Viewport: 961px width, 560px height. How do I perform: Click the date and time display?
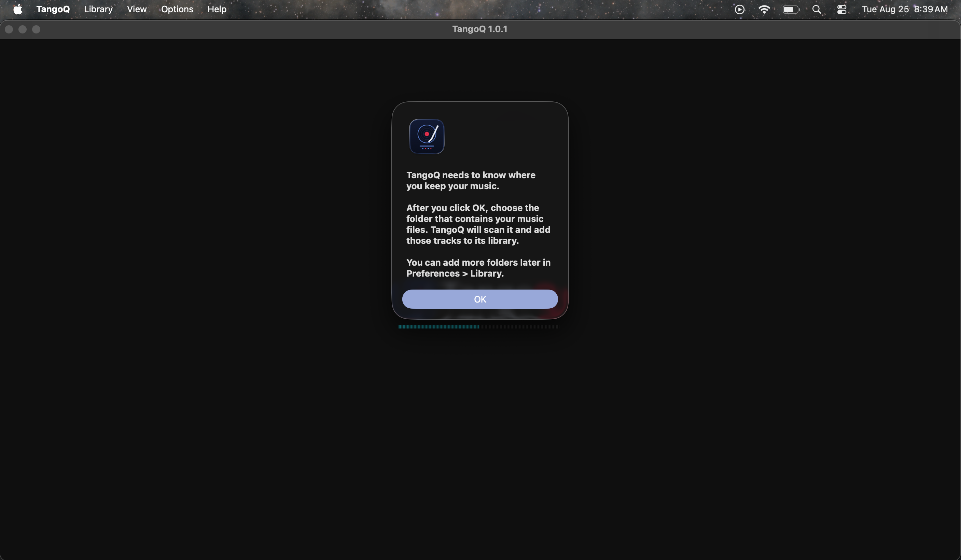point(905,9)
